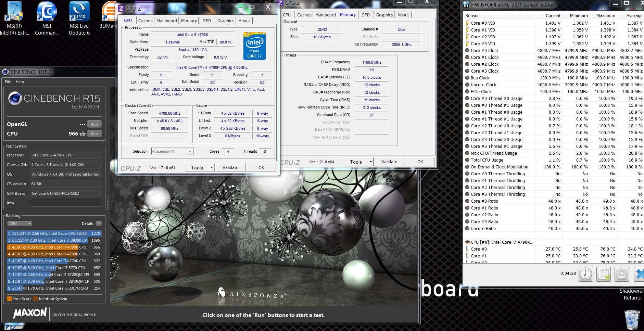
Task: Open the MSI Intel Extreme desktop shortcut
Action: tap(14, 18)
